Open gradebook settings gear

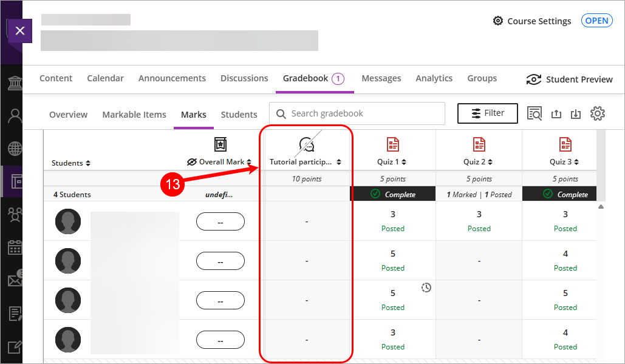point(598,113)
